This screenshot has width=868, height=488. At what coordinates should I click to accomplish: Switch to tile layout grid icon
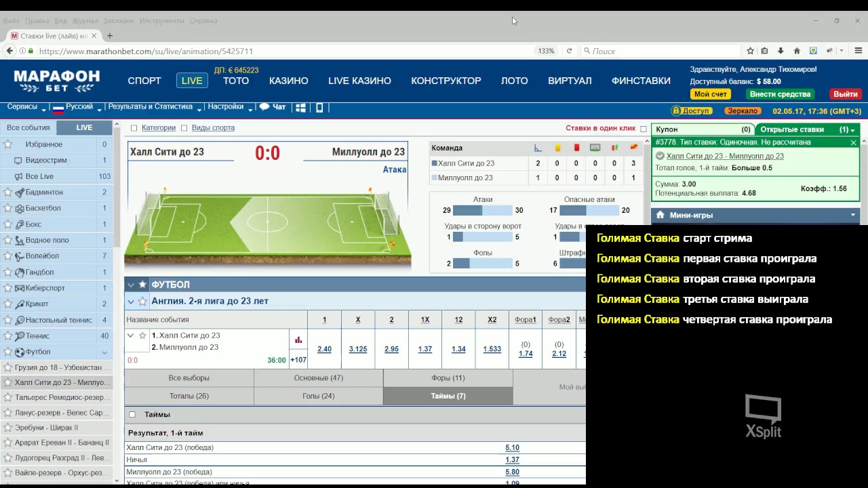coord(300,107)
